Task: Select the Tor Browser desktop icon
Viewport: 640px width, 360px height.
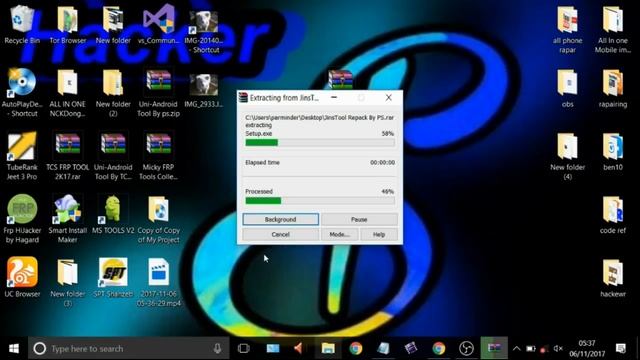Action: click(68, 24)
